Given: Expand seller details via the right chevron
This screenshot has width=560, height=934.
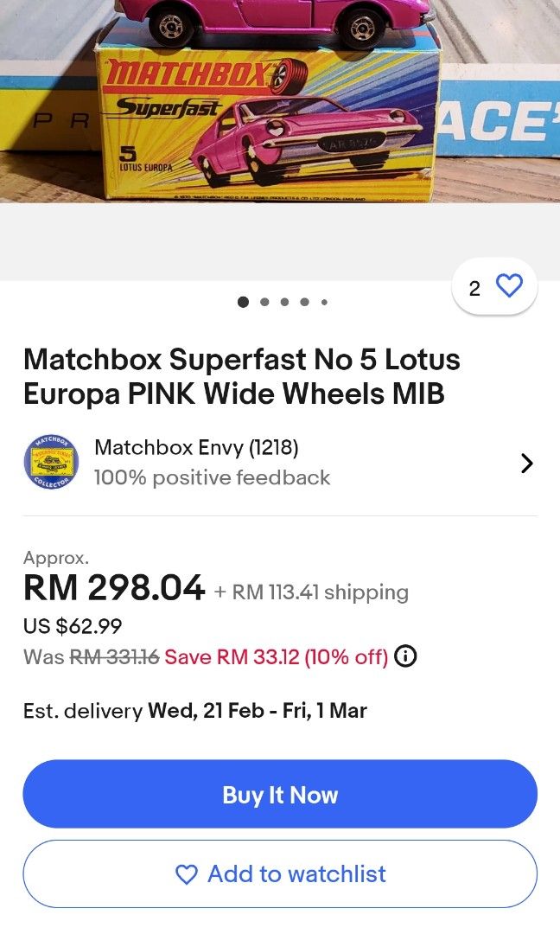Looking at the screenshot, I should [527, 462].
